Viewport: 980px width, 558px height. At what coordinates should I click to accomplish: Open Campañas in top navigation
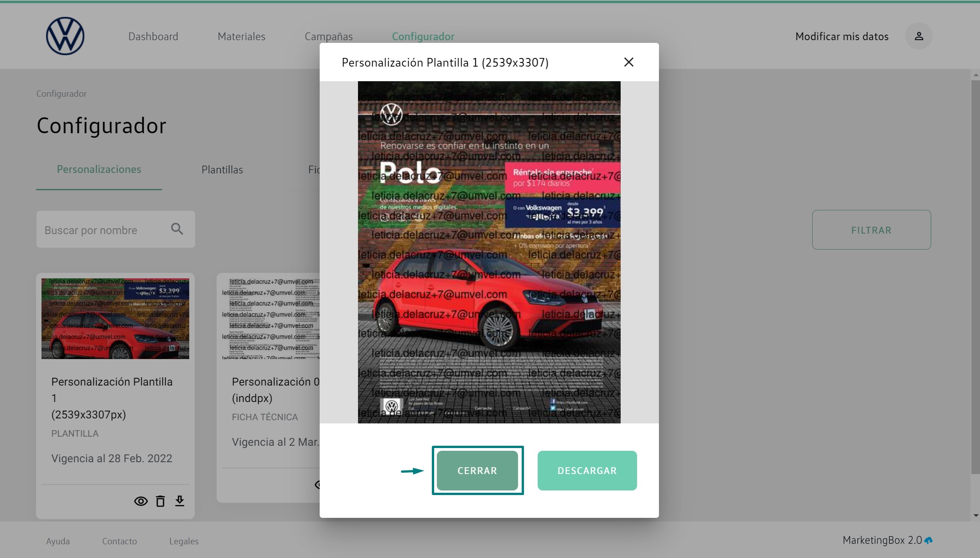[328, 37]
